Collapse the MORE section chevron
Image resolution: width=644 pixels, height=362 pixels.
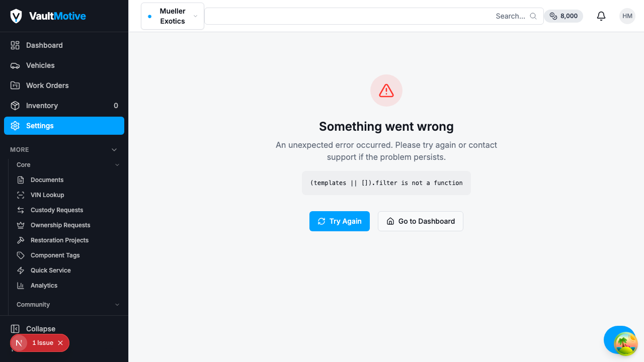tap(114, 150)
